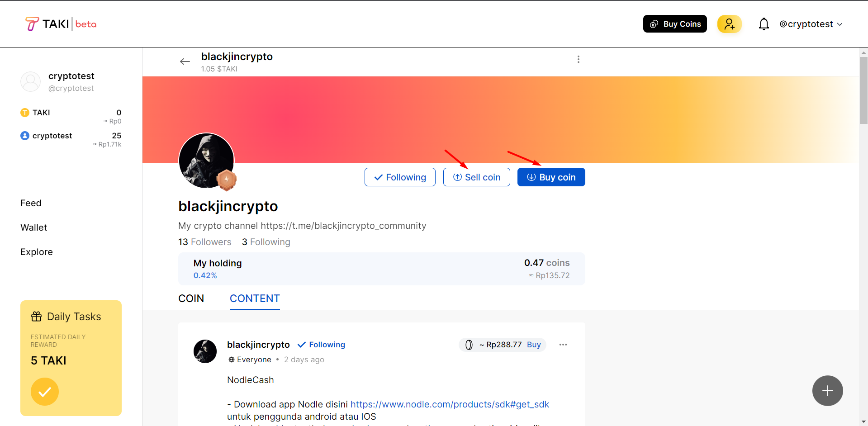Viewport: 868px width, 426px height.
Task: Toggle the Following button on profile
Action: (x=400, y=177)
